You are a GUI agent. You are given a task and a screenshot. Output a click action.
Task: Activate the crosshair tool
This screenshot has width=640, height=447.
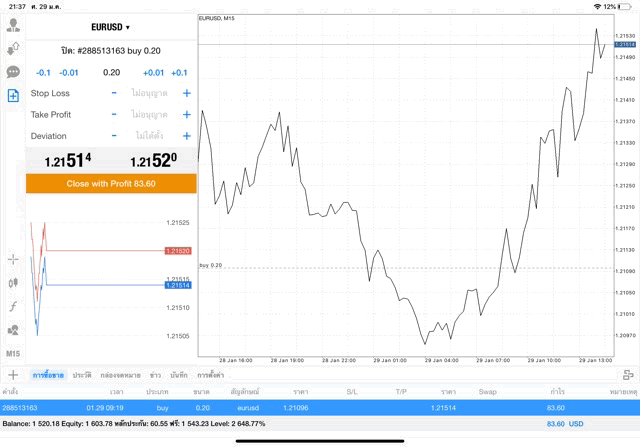click(13, 259)
